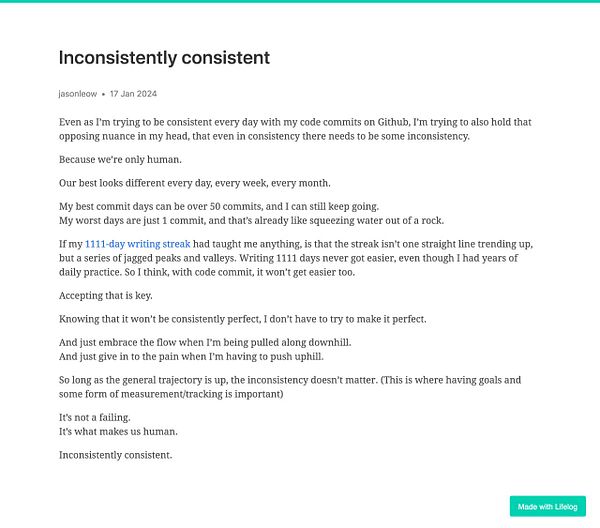Click the "Our best looks different" sentence
The width and height of the screenshot is (600, 528).
pyautogui.click(x=194, y=183)
